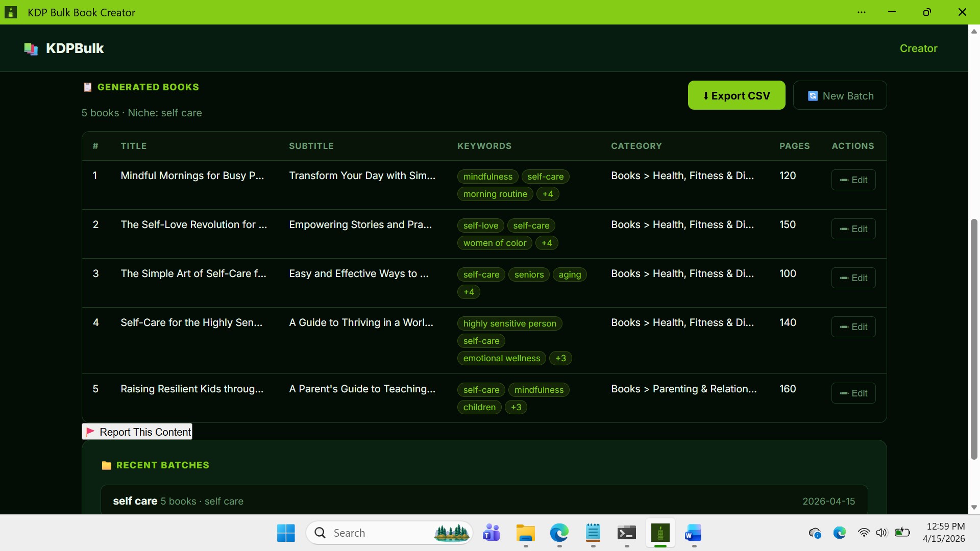The image size is (980, 551).
Task: Open the OneDrive cloud tray icon
Action: [815, 533]
